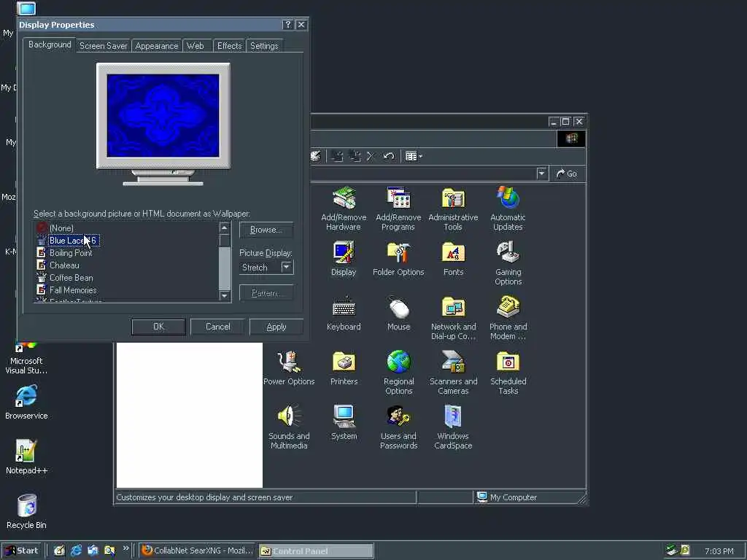Open the Fonts folder icon
This screenshot has height=560, width=747.
pyautogui.click(x=453, y=259)
